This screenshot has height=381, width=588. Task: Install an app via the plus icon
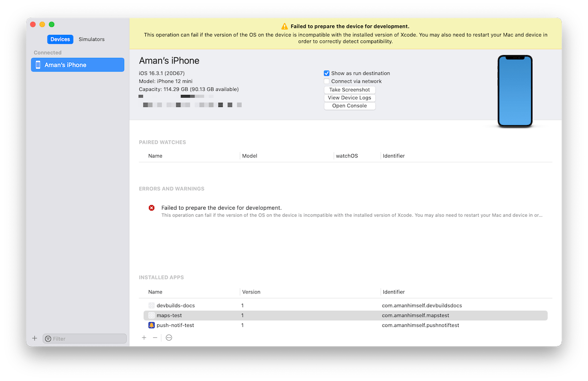tap(144, 337)
